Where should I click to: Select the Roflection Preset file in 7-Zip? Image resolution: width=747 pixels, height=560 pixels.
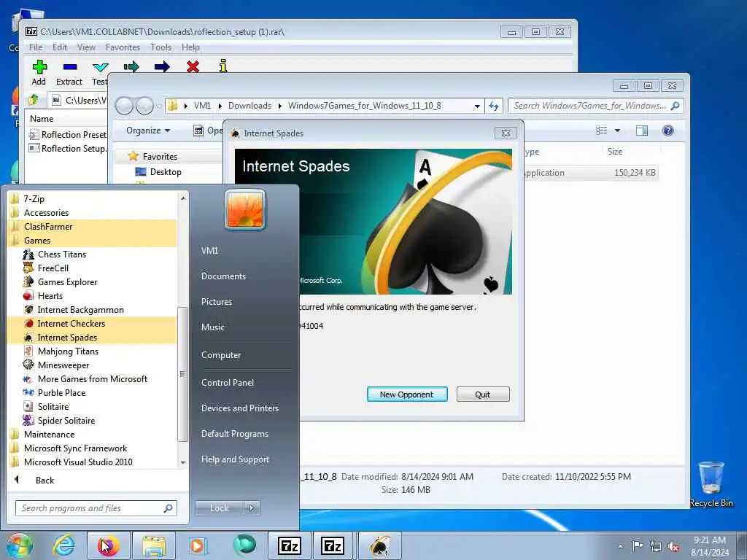(68, 135)
